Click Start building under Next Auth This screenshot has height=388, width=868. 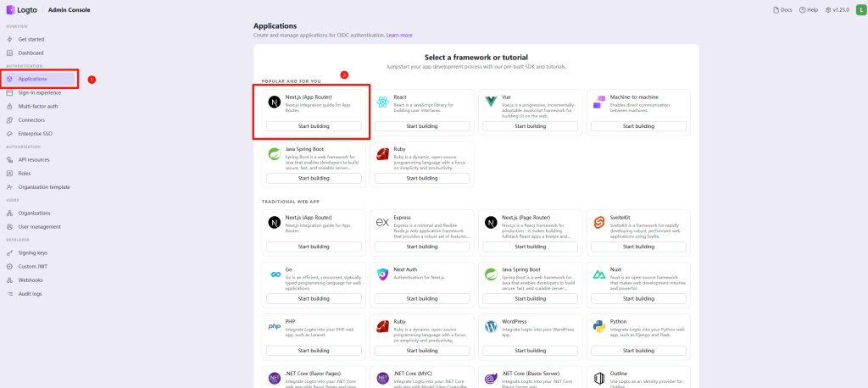coord(422,298)
